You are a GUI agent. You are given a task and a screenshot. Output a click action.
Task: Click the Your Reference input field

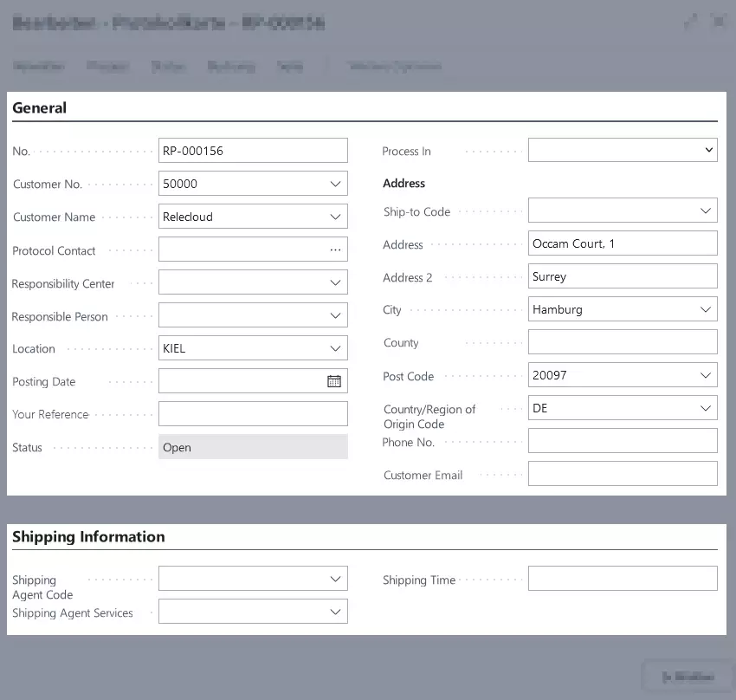[x=252, y=413]
